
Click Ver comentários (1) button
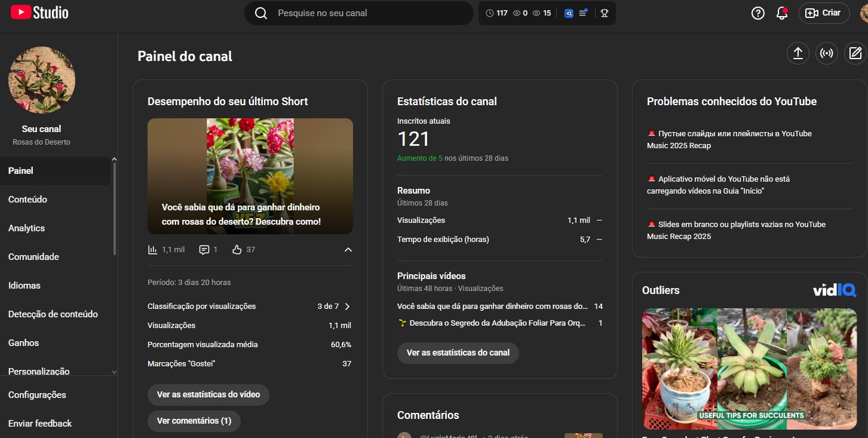tap(194, 421)
